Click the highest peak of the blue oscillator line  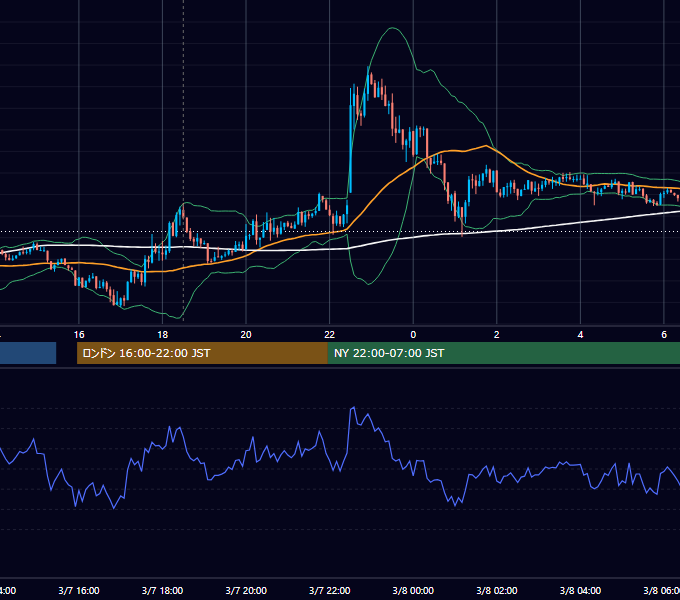[353, 408]
